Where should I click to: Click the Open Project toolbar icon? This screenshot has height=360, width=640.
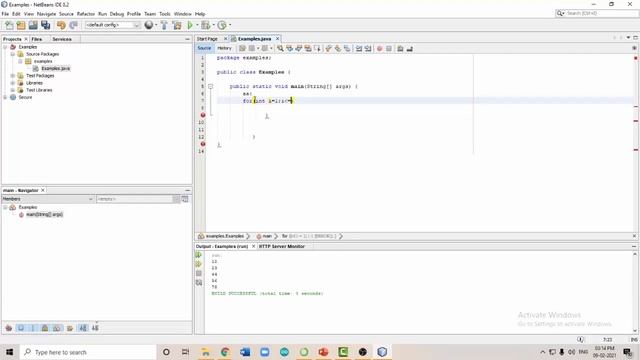pos(33,25)
